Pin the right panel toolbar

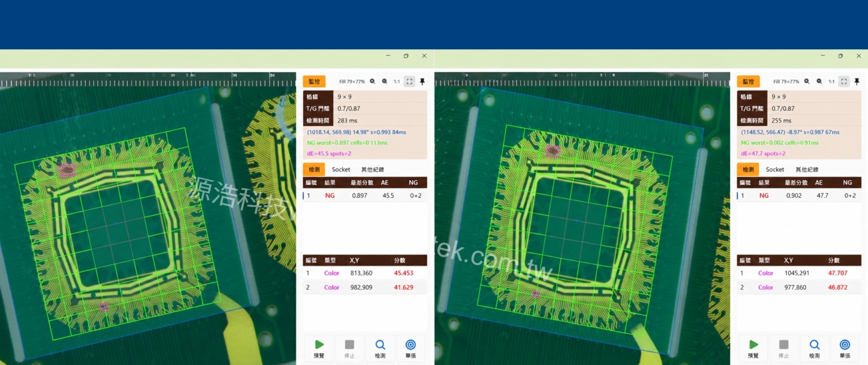(x=857, y=82)
